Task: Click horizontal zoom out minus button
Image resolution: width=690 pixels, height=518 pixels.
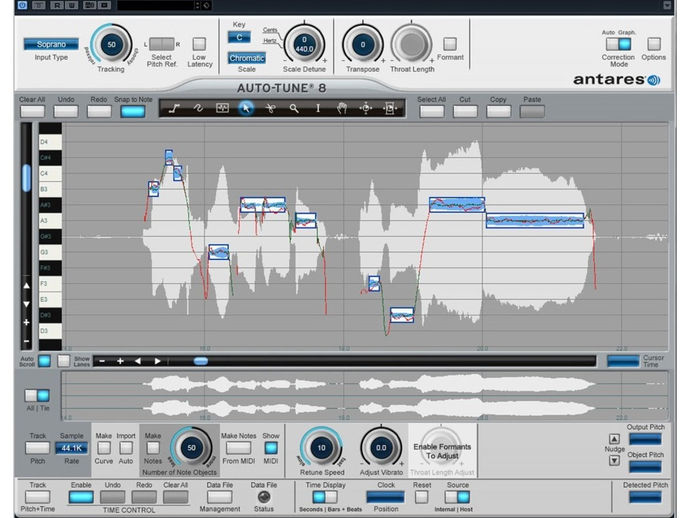Action: [x=102, y=361]
